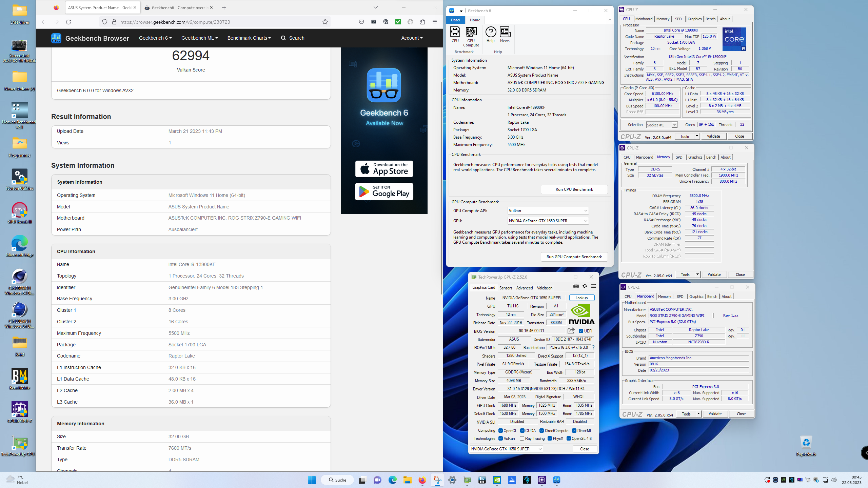Toggle the DirectML checkbox in GPU-Z
The height and width of the screenshot is (488, 868).
574,431
